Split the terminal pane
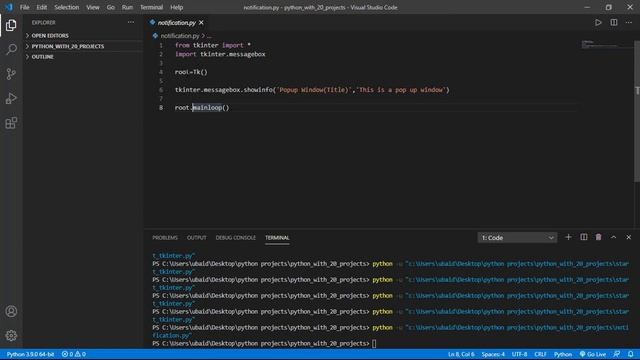The height and width of the screenshot is (360, 640). pyautogui.click(x=584, y=237)
